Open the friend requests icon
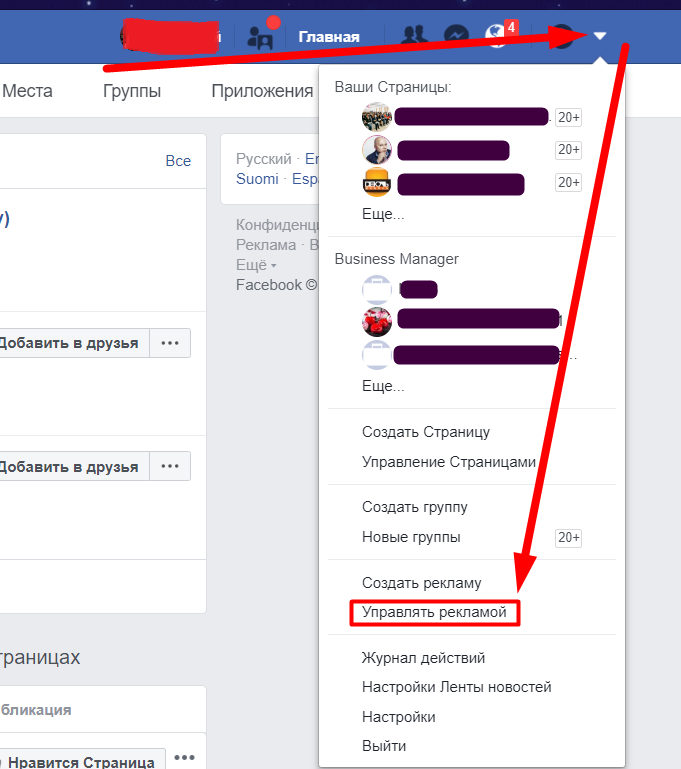This screenshot has height=769, width=681. [x=415, y=36]
